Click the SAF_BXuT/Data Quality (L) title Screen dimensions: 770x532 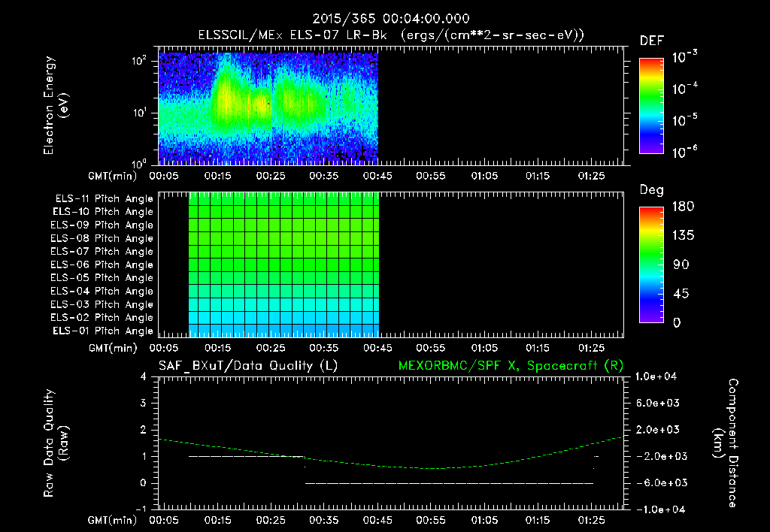tap(248, 366)
